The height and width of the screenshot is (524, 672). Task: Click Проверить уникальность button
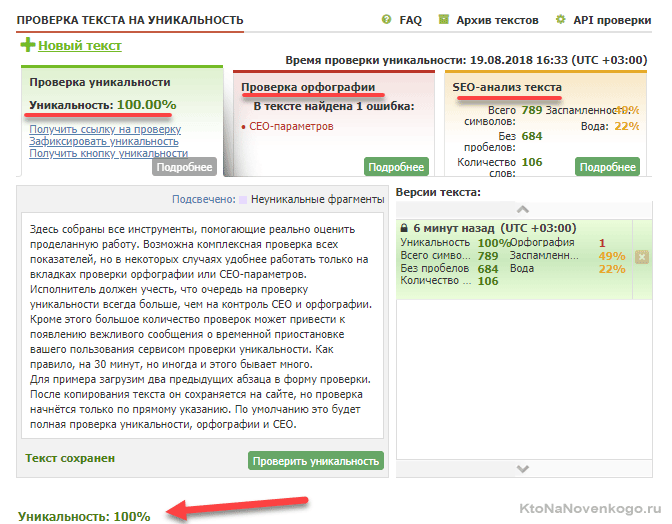(316, 461)
